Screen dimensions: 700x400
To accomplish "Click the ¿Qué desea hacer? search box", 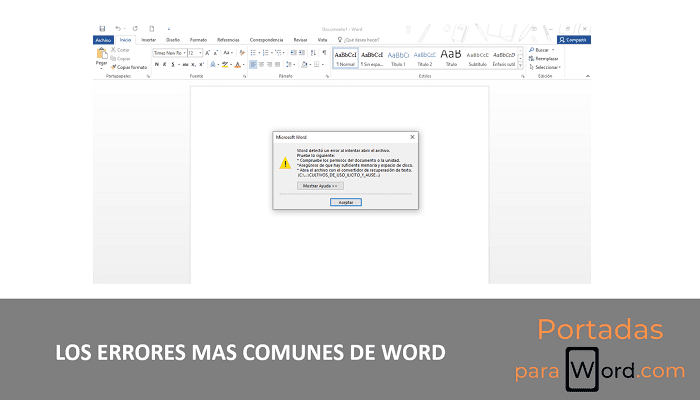I will pyautogui.click(x=358, y=40).
